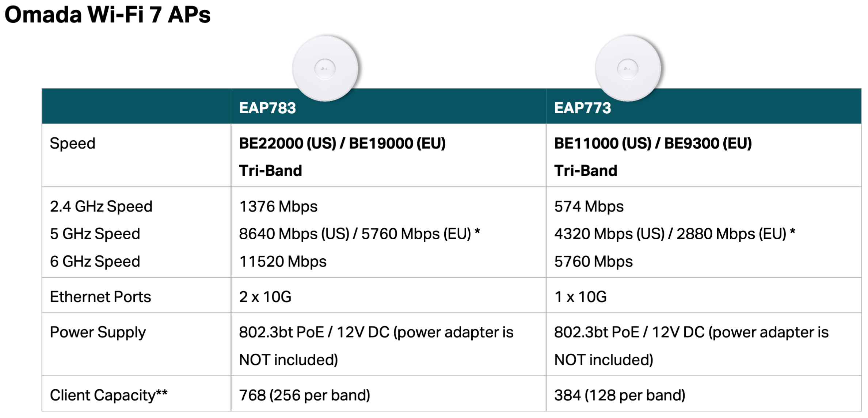Click the EAP783 column header
This screenshot has width=868, height=418.
[x=267, y=108]
